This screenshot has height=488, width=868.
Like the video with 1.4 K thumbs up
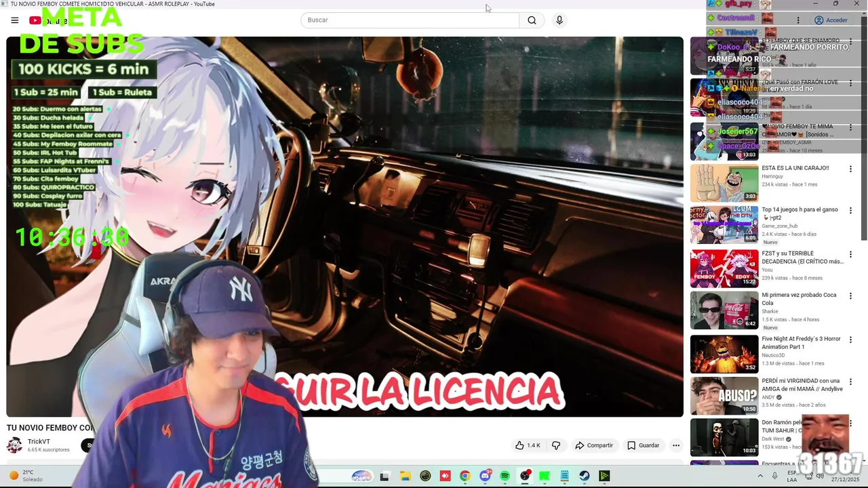528,445
